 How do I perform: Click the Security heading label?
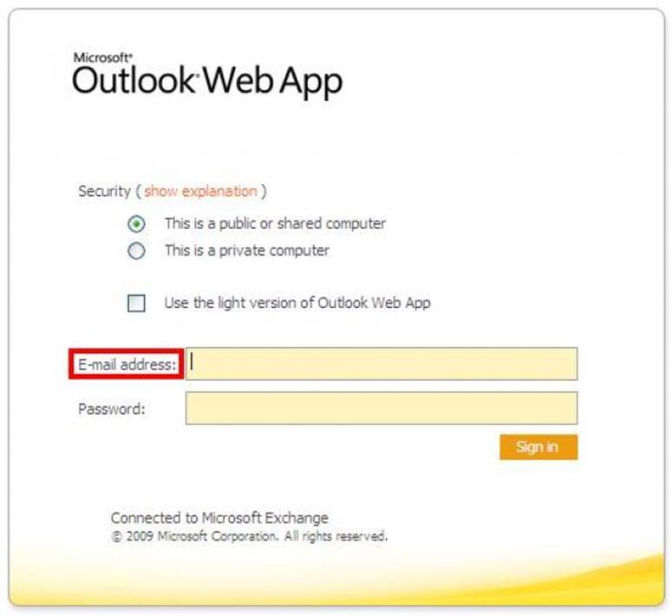[x=104, y=192]
